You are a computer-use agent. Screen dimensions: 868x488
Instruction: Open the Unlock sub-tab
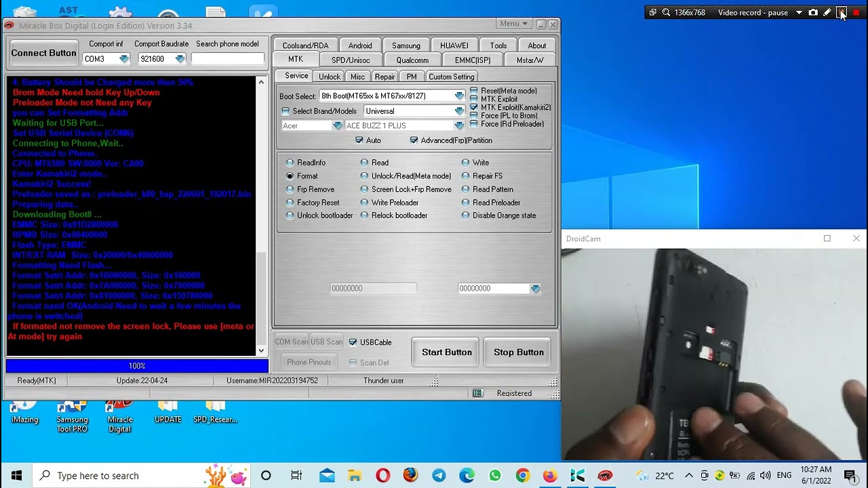click(x=330, y=77)
